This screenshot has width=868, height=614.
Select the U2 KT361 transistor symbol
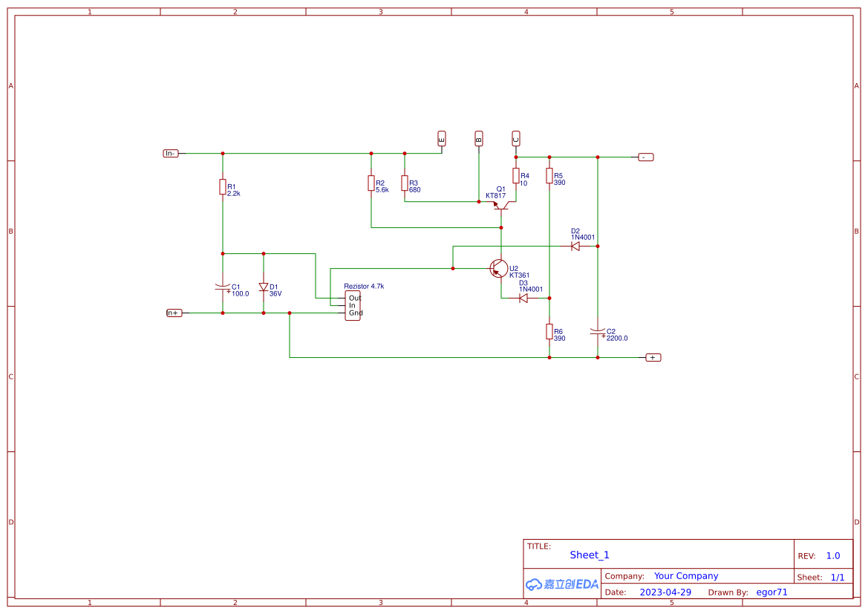click(500, 269)
